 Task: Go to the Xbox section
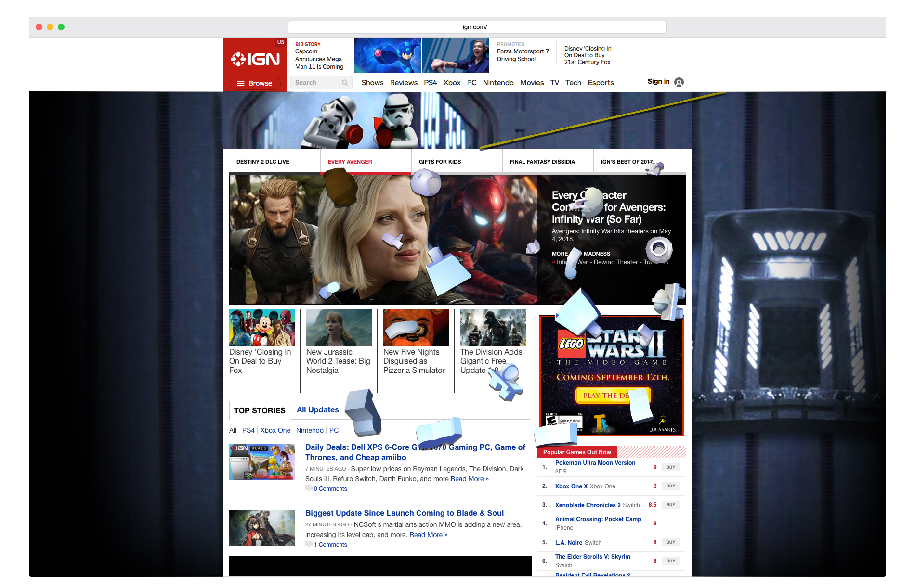(452, 83)
